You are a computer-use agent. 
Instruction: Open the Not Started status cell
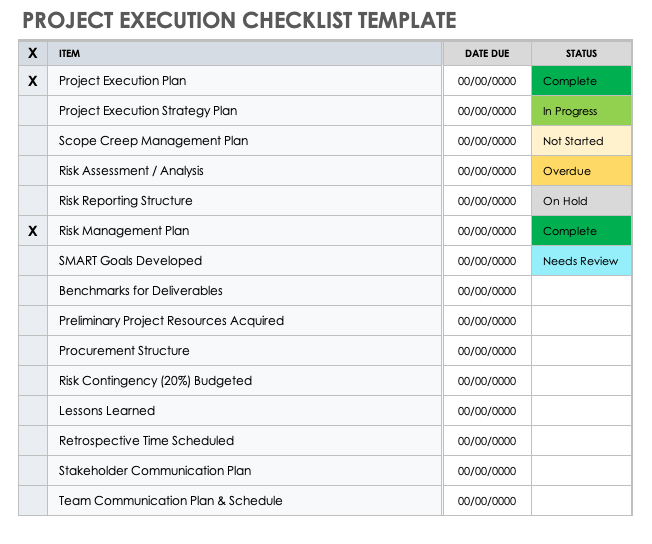pos(581,141)
